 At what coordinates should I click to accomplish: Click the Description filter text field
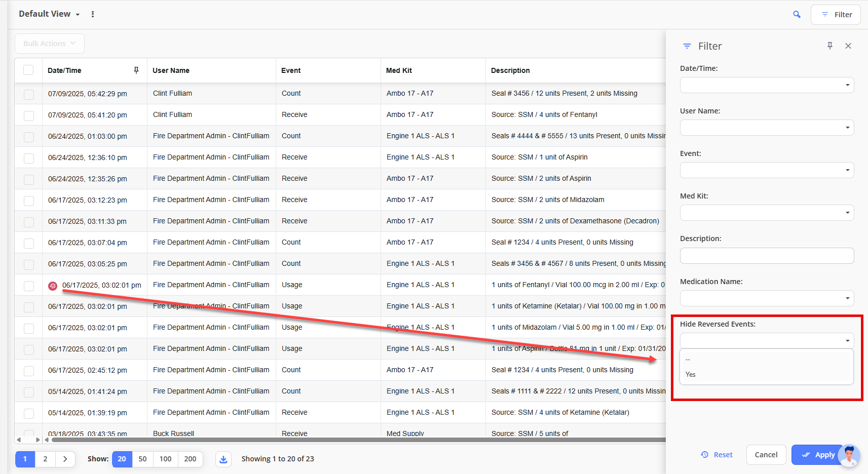point(767,256)
